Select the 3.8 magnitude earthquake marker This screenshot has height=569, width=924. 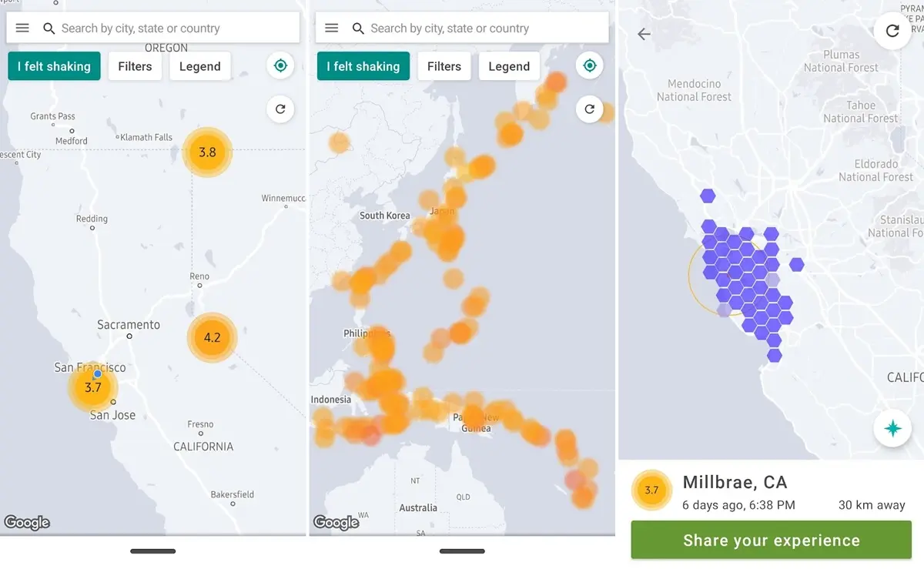tap(207, 152)
